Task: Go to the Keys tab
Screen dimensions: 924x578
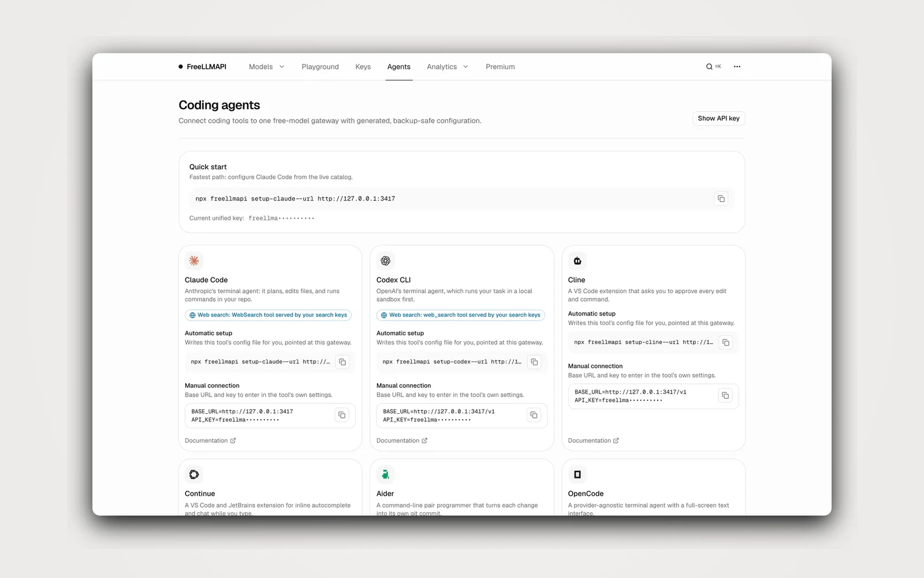Action: tap(363, 67)
